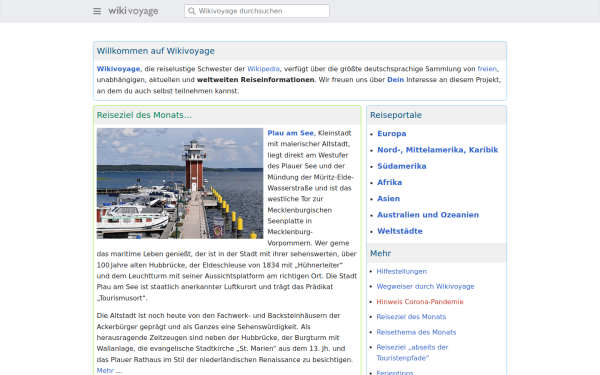
Task: Open the Plau am See article link
Action: pos(290,133)
